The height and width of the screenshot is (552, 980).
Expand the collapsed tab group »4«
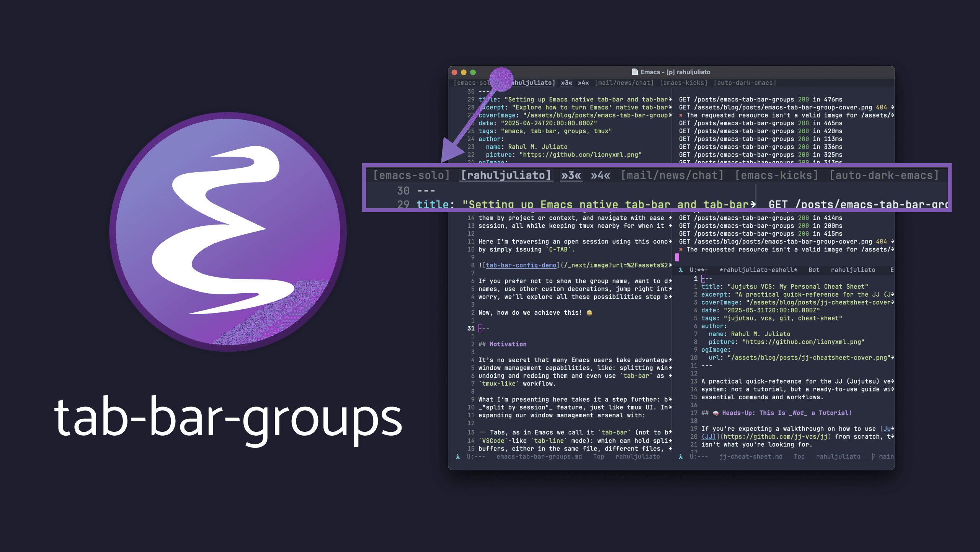coord(599,175)
